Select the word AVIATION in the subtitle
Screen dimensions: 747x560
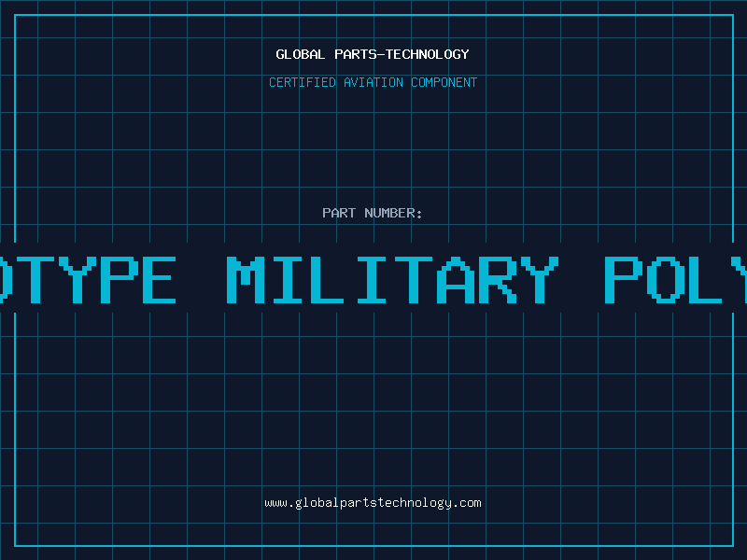click(373, 82)
